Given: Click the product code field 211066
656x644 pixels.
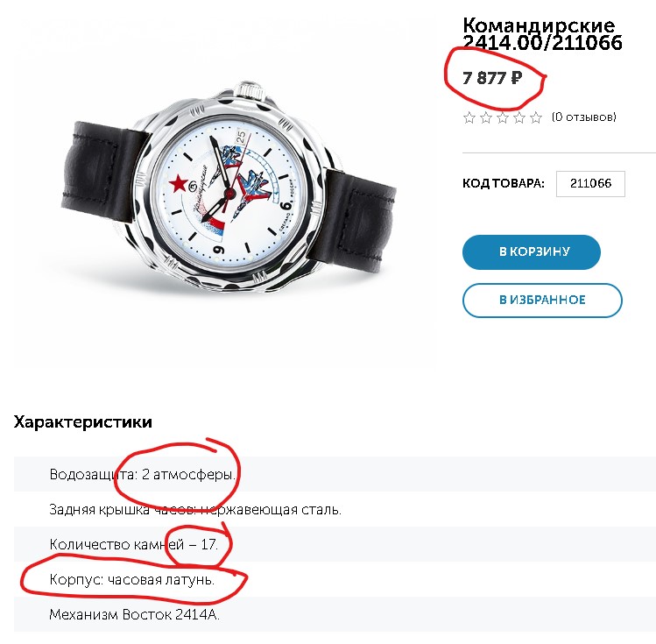Looking at the screenshot, I should (589, 184).
